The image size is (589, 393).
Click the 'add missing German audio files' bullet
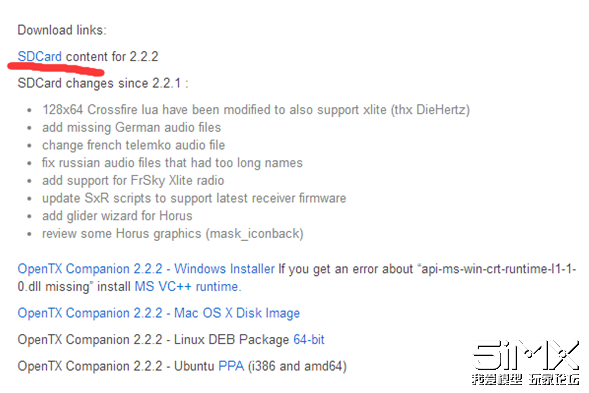pos(131,127)
